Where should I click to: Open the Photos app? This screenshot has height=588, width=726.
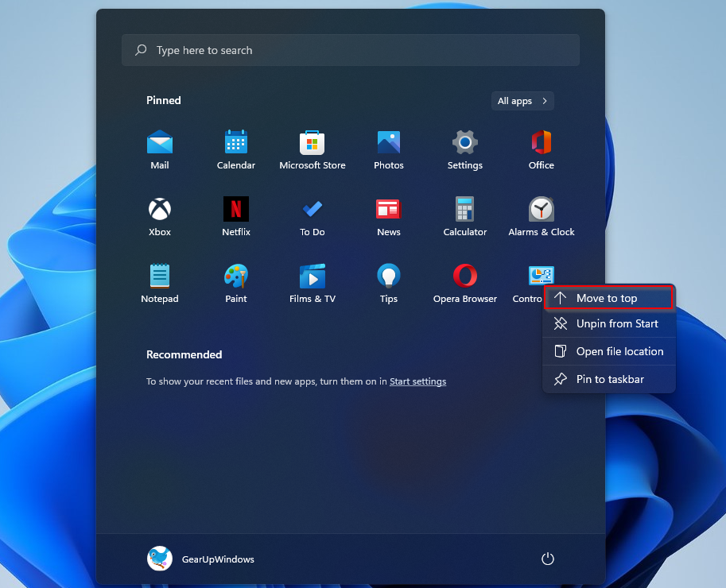tap(388, 149)
